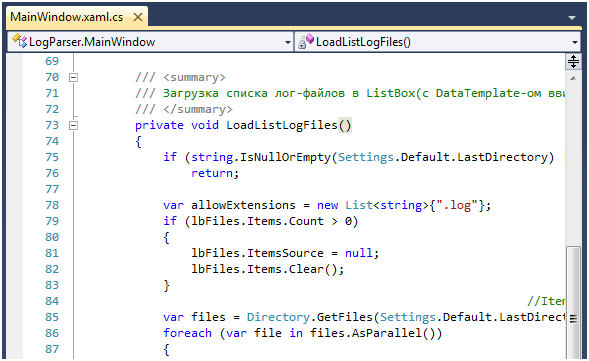Screen dimensions: 589x361
Task: Click the vertical scrollbar up arrow
Action: [x=573, y=78]
